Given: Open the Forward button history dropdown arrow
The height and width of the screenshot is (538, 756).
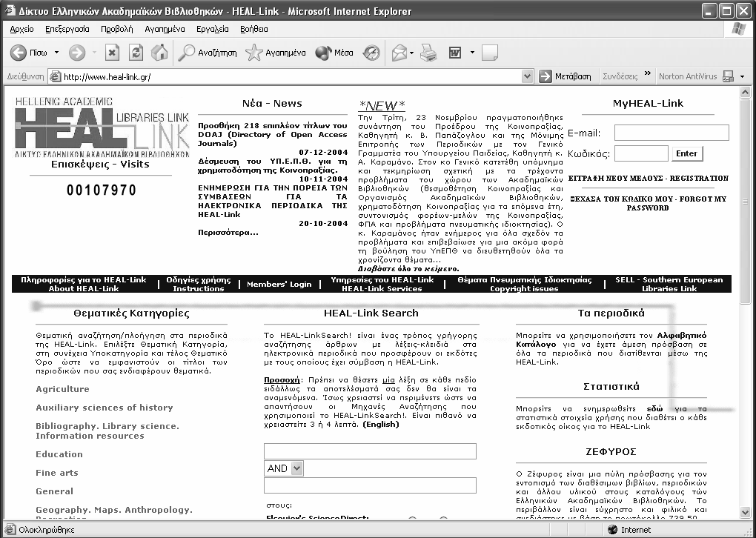Looking at the screenshot, I should 95,53.
